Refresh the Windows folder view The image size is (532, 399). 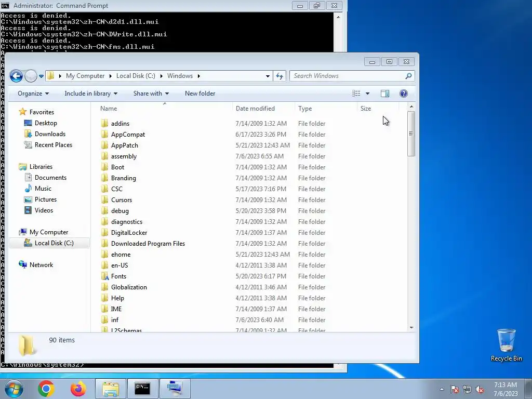click(280, 76)
